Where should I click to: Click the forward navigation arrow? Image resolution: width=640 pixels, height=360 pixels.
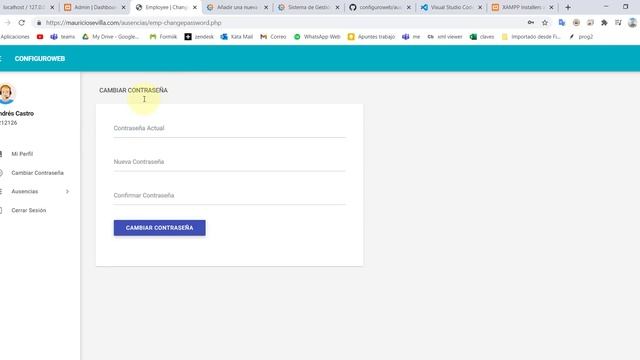coord(7,23)
